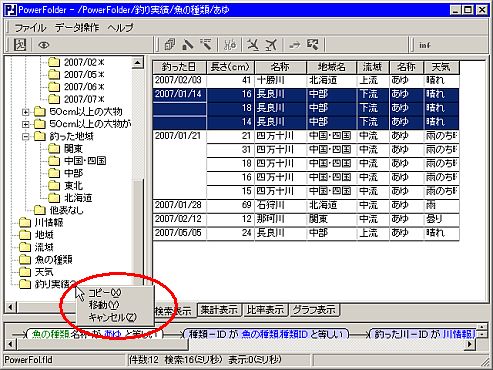Select the 中国・四国 folder in tree
493x370 pixels.
85,161
